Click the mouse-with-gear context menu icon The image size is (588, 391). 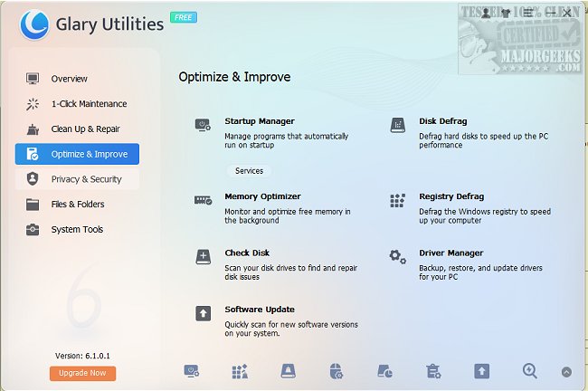pyautogui.click(x=337, y=371)
